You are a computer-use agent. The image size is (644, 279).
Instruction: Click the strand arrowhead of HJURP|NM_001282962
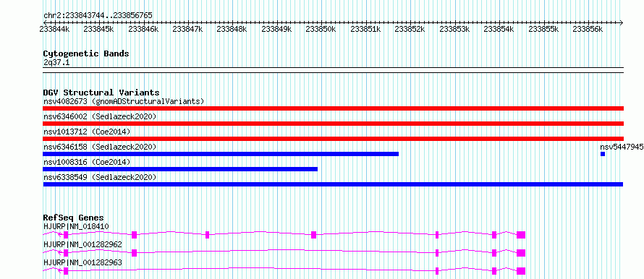[x=60, y=253]
